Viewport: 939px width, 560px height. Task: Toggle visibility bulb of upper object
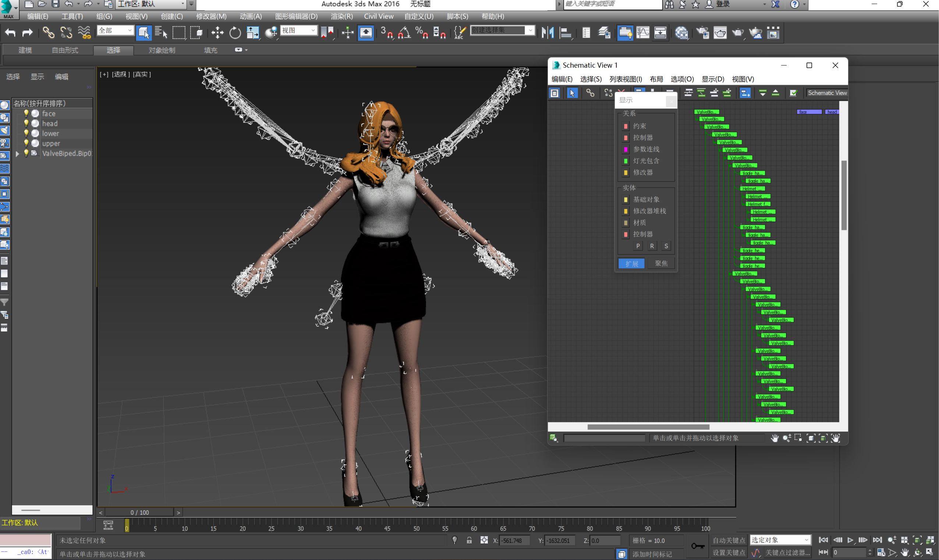click(x=26, y=143)
